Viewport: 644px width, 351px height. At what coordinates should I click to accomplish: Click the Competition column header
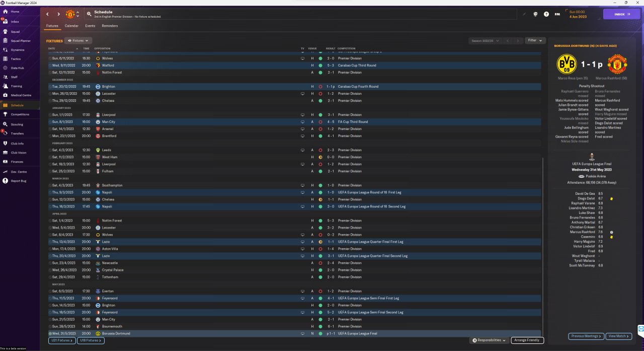point(346,48)
